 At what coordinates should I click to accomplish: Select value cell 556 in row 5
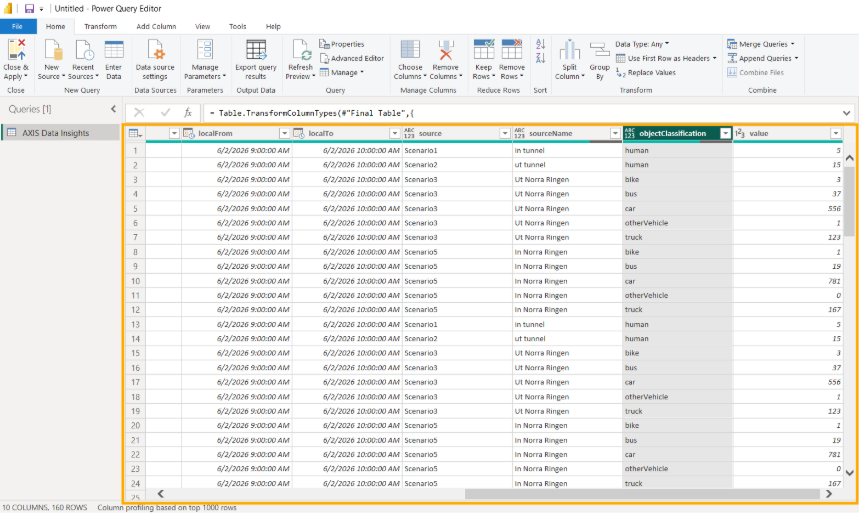[788, 208]
